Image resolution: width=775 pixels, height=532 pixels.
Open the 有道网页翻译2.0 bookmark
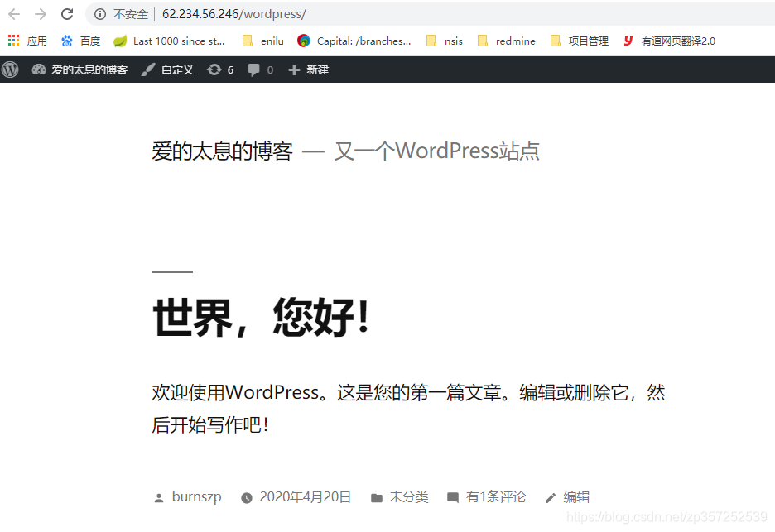tap(669, 41)
